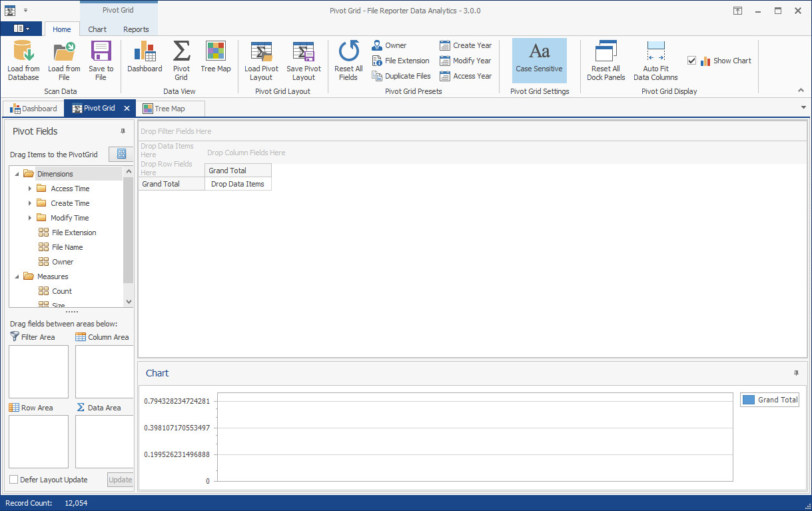Click Grand Total row header
Screen dimensions: 812x511
(x=171, y=184)
